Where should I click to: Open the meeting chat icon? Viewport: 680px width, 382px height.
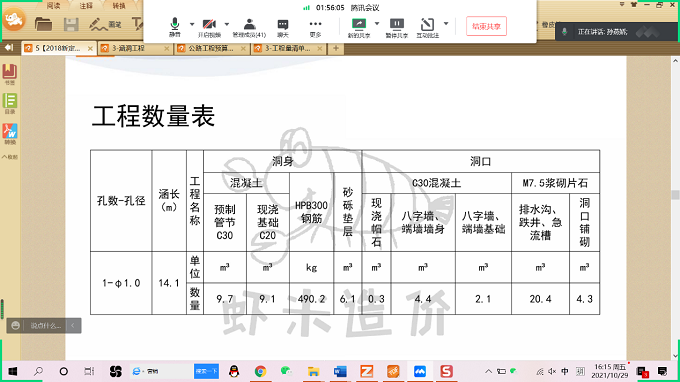coord(283,27)
